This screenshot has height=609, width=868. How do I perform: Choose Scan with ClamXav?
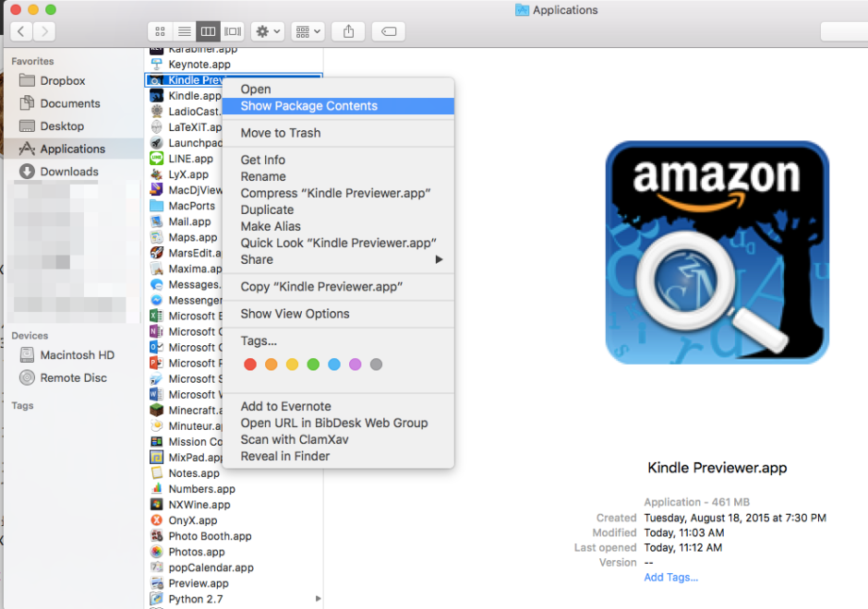[338, 440]
